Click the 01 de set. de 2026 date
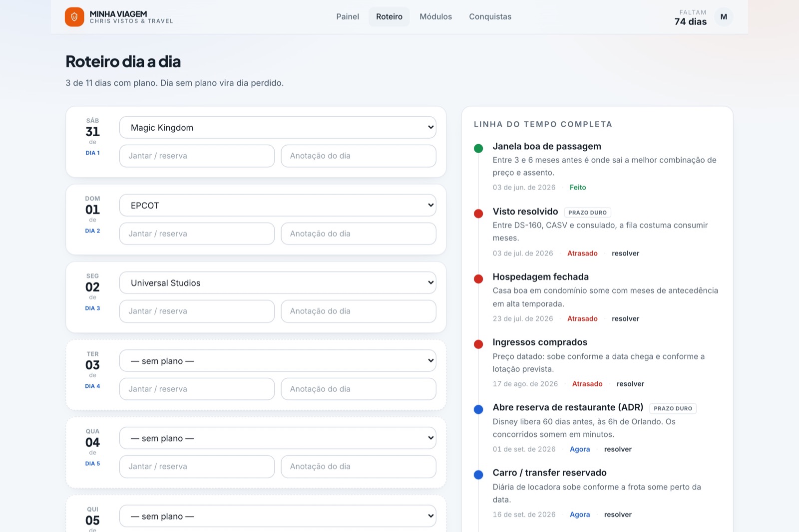Image resolution: width=799 pixels, height=532 pixels. click(524, 449)
